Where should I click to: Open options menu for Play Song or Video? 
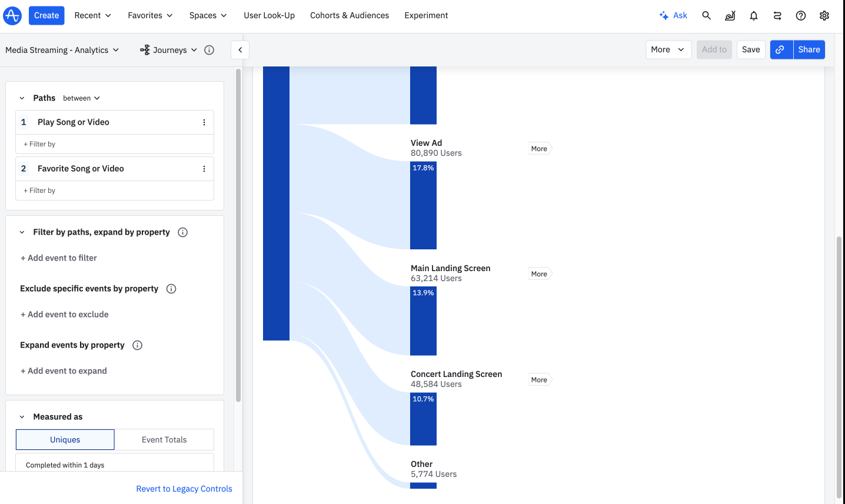click(204, 122)
